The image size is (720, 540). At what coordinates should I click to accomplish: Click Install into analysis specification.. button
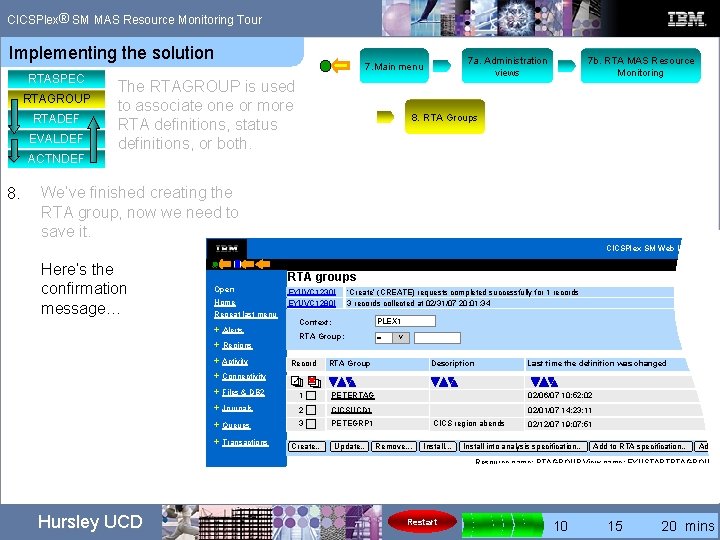point(523,446)
